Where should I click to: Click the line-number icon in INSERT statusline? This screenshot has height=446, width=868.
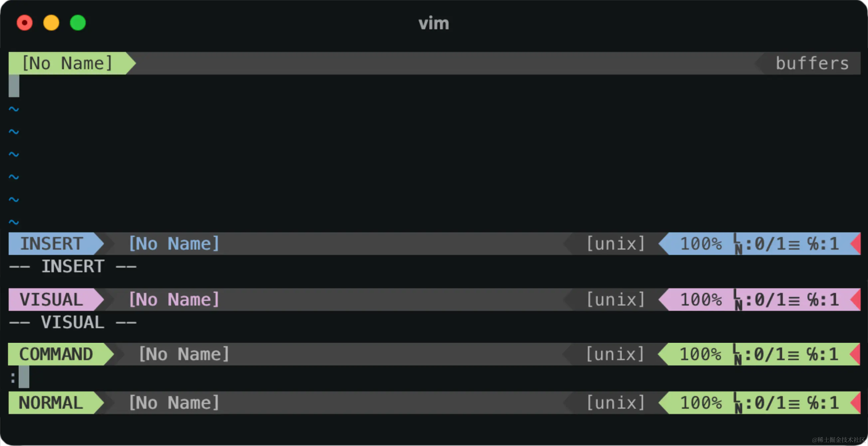coord(738,244)
